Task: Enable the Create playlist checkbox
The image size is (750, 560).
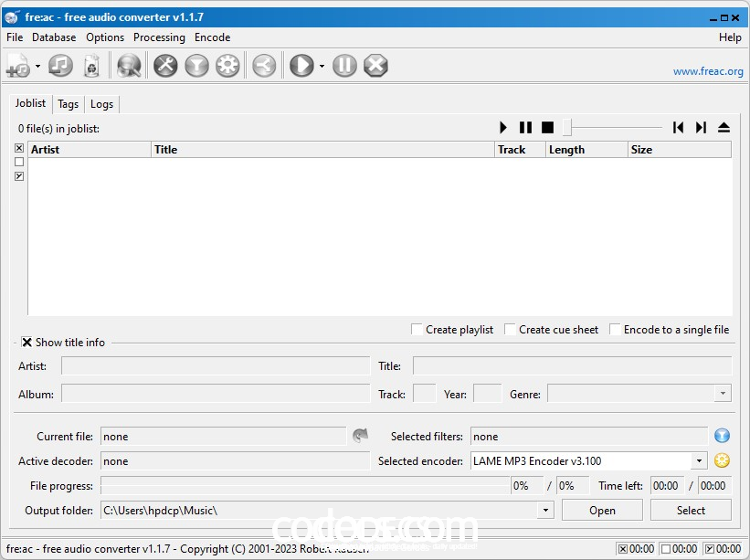Action: click(x=417, y=330)
